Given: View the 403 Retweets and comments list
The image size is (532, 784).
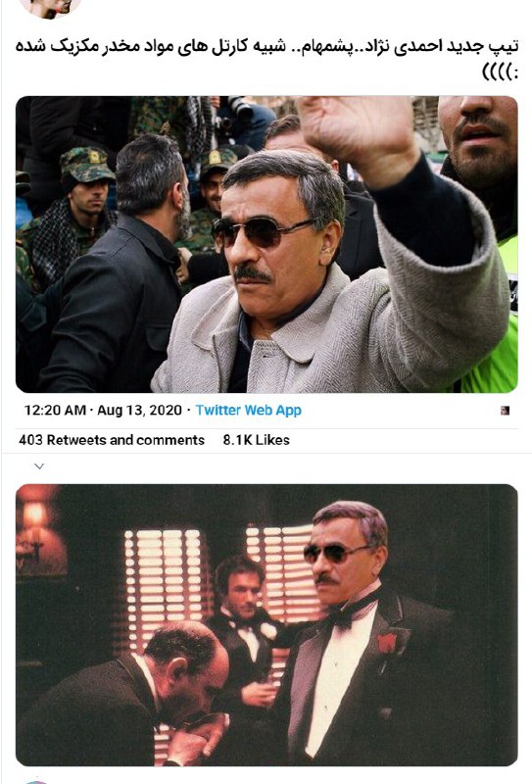Looking at the screenshot, I should coord(112,440).
